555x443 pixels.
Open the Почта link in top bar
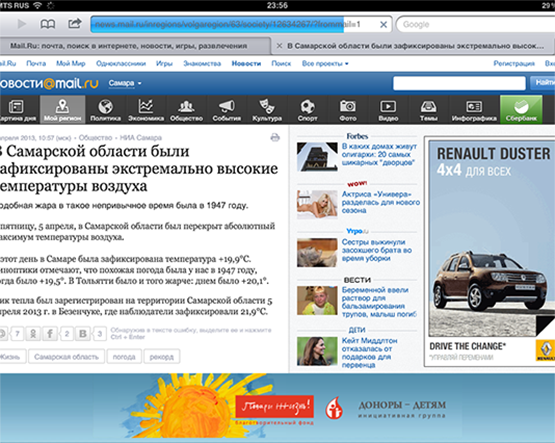click(36, 63)
